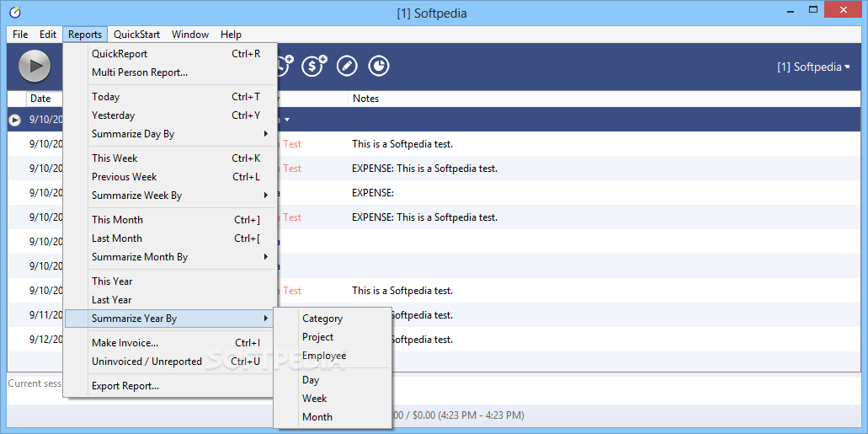868x434 pixels.
Task: Select Today report
Action: pyautogui.click(x=170, y=97)
